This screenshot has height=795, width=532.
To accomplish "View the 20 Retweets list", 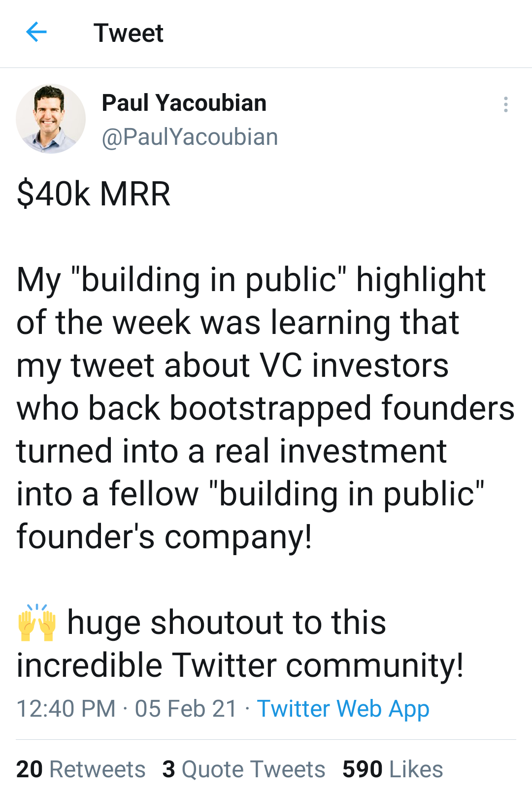I will [x=81, y=769].
